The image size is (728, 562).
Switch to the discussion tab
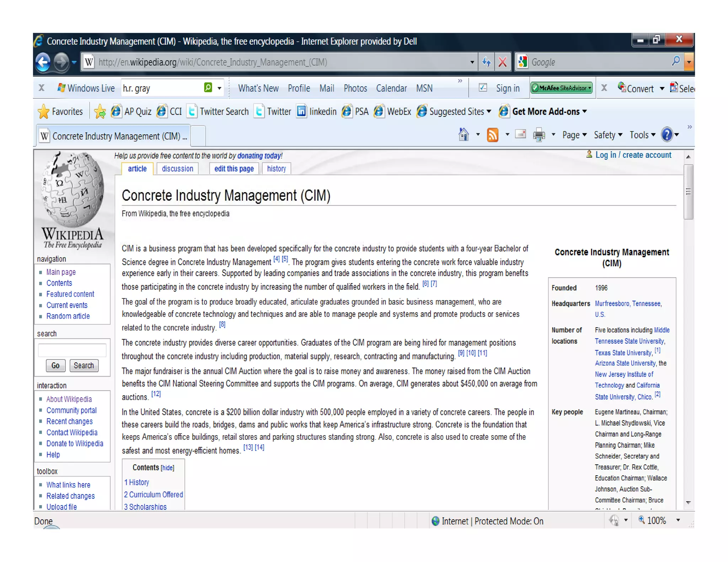tap(177, 169)
